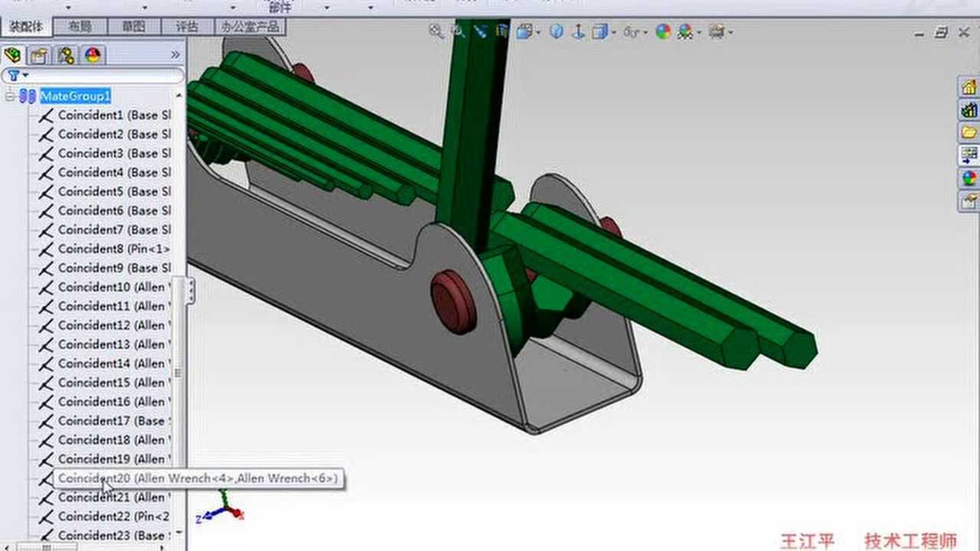Open Apply Scene dropdown arrow
The width and height of the screenshot is (980, 551).
(x=699, y=32)
